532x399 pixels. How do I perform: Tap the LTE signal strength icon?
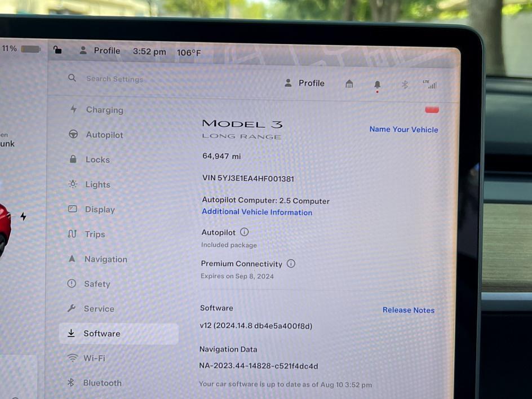click(429, 85)
